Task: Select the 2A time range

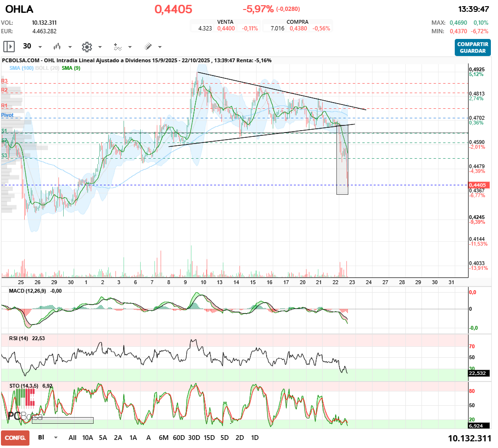Action: (118, 438)
